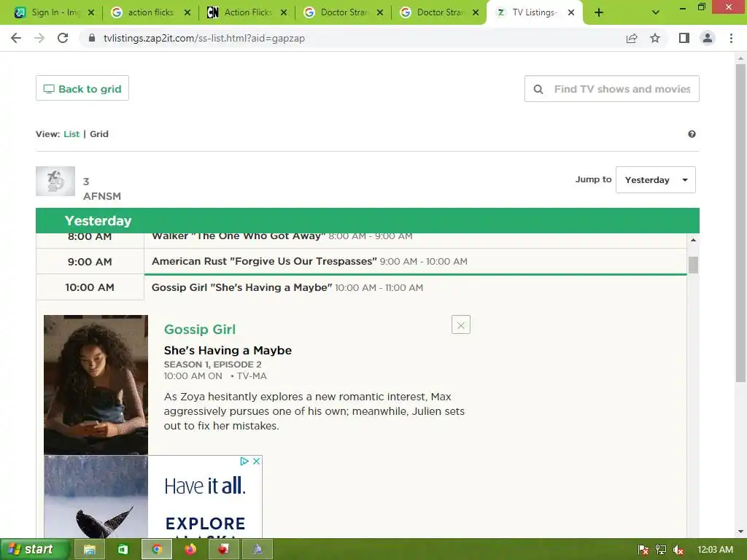Open Chrome taskbar button
Viewport: 747px width, 560px height.
point(156,549)
